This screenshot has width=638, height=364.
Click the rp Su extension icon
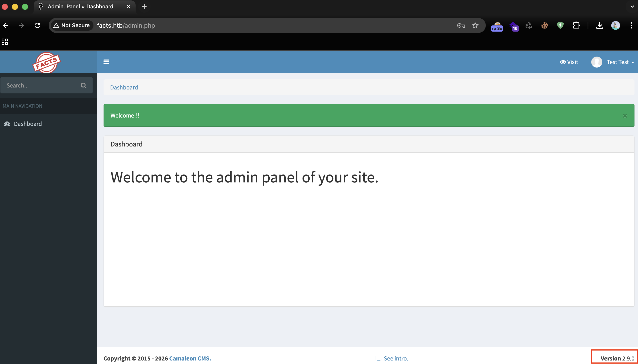click(497, 26)
